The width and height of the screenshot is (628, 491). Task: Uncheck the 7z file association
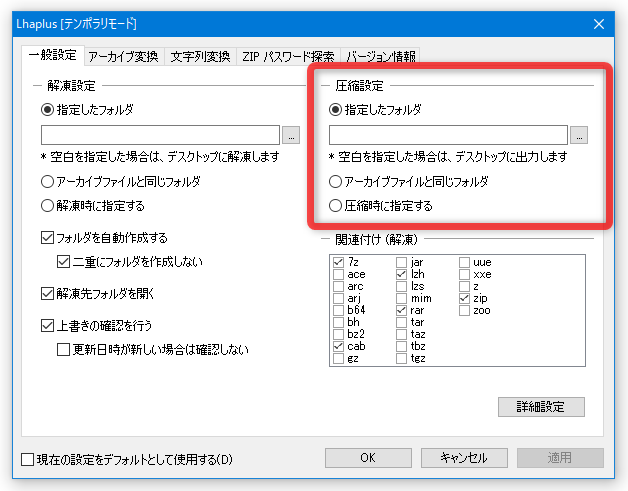338,262
